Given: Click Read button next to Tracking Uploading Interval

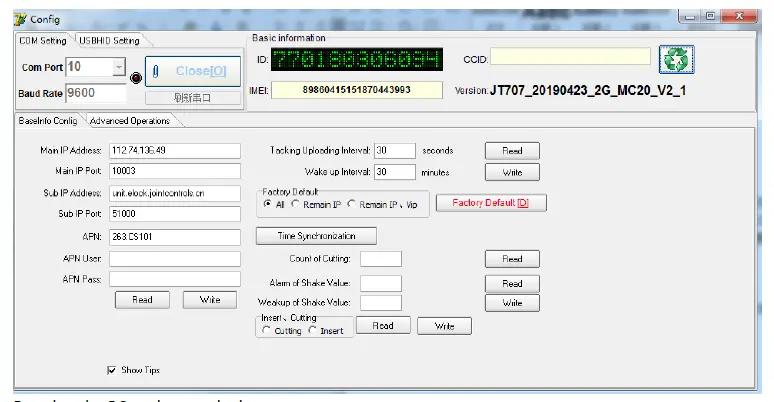Looking at the screenshot, I should [512, 151].
